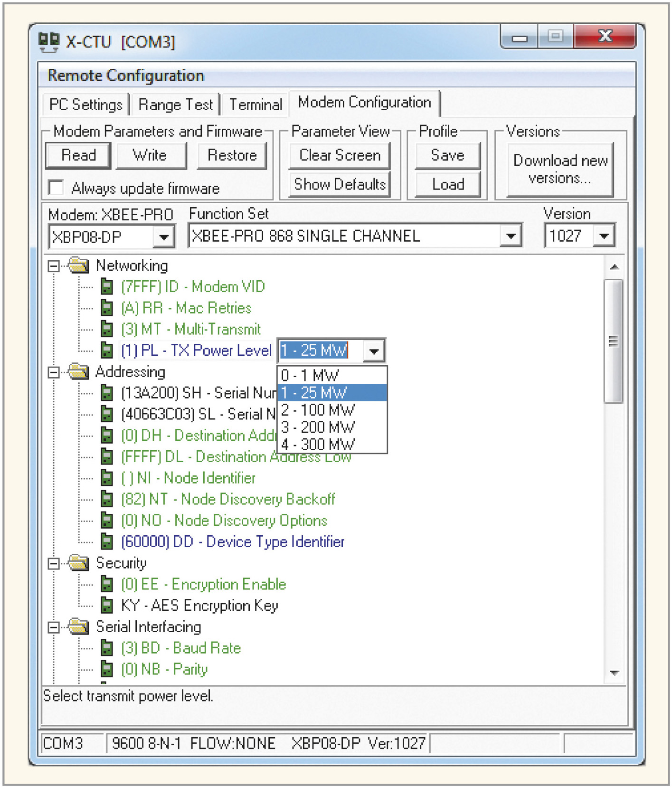Collapse the Addressing tree node
This screenshot has width=672, height=787.
point(54,372)
